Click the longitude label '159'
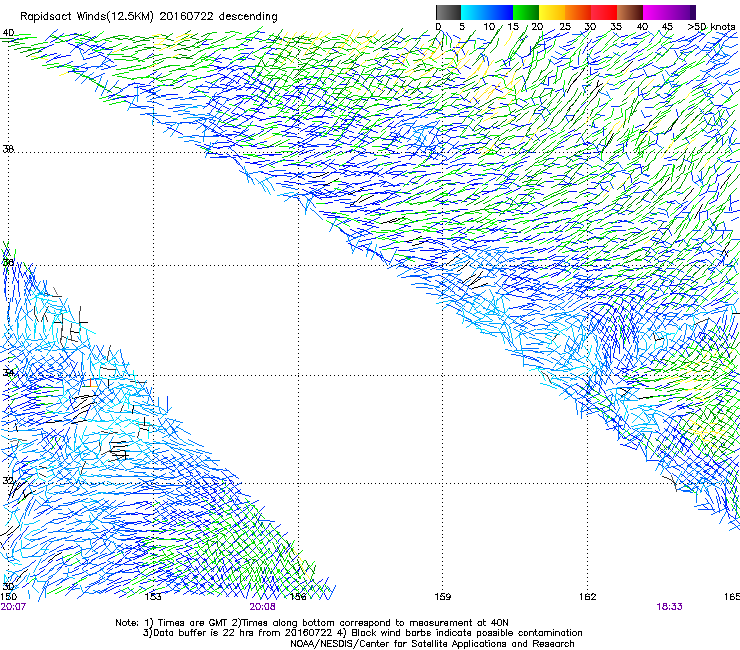740x650 pixels. pyautogui.click(x=443, y=597)
